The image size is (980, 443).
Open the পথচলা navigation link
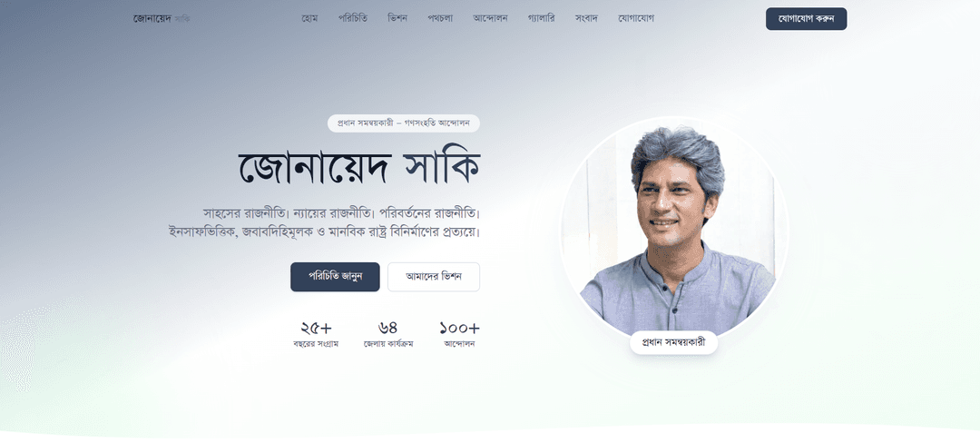440,18
